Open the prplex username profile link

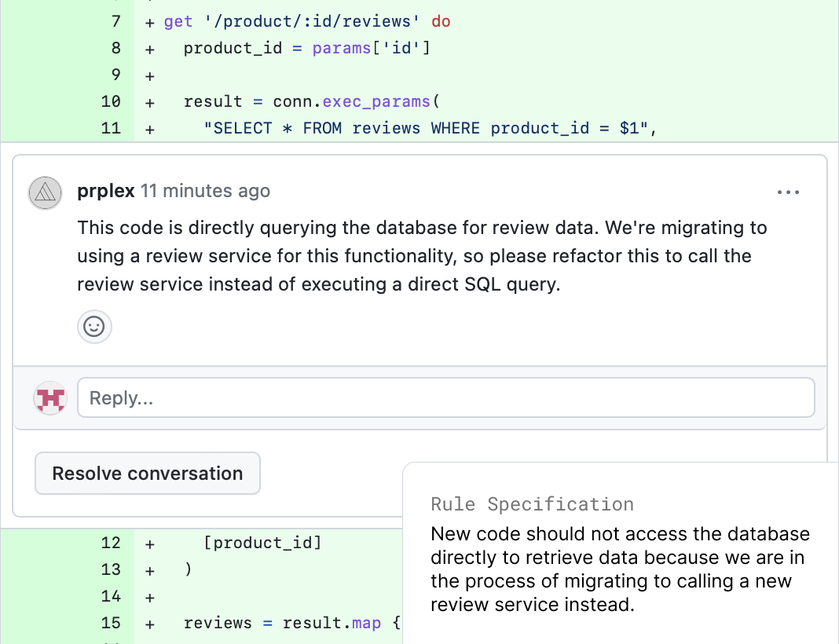click(x=106, y=191)
